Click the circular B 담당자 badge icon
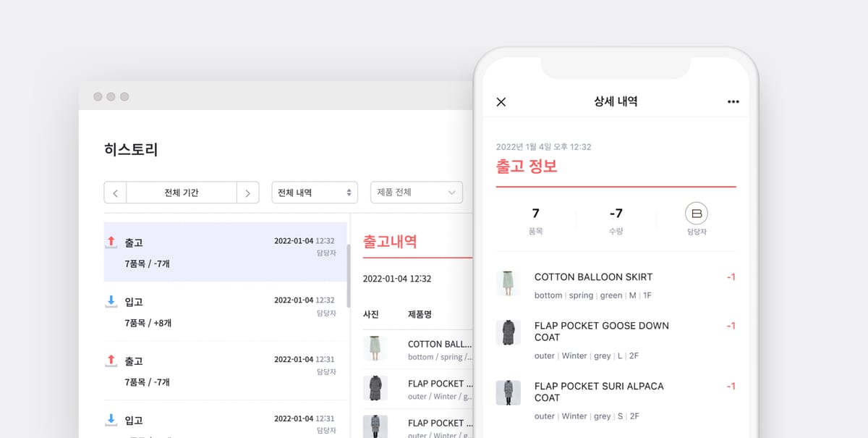868x438 pixels. pos(696,214)
